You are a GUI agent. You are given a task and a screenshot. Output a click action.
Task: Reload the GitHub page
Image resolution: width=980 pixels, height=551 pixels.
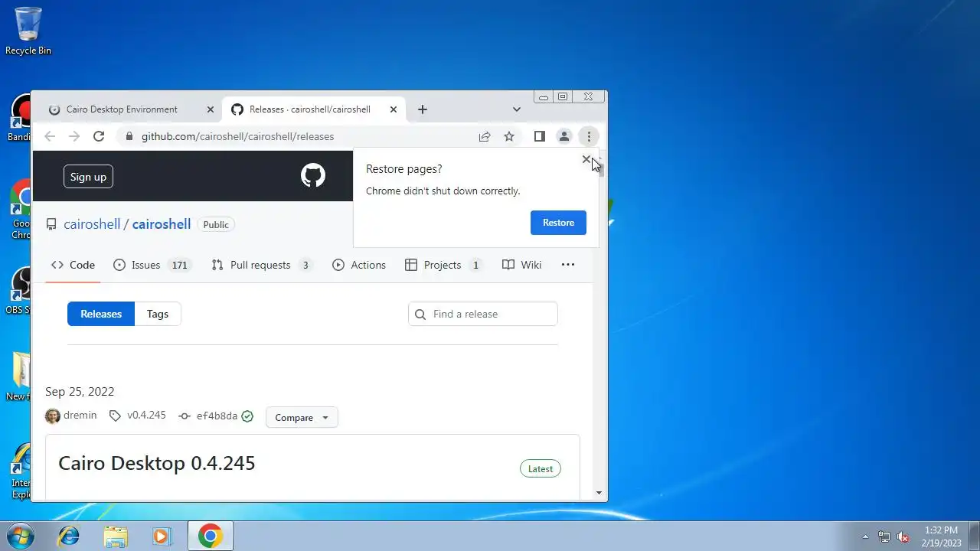point(99,136)
